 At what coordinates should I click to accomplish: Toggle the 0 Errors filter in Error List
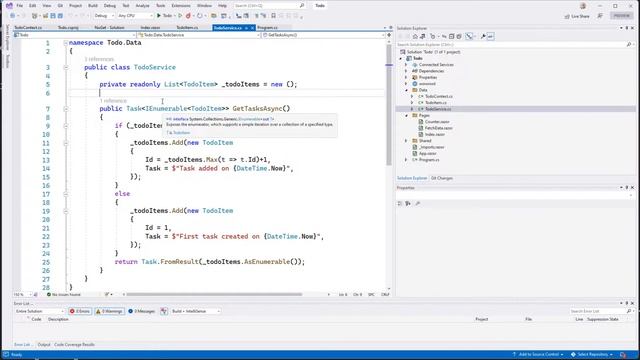pos(80,311)
